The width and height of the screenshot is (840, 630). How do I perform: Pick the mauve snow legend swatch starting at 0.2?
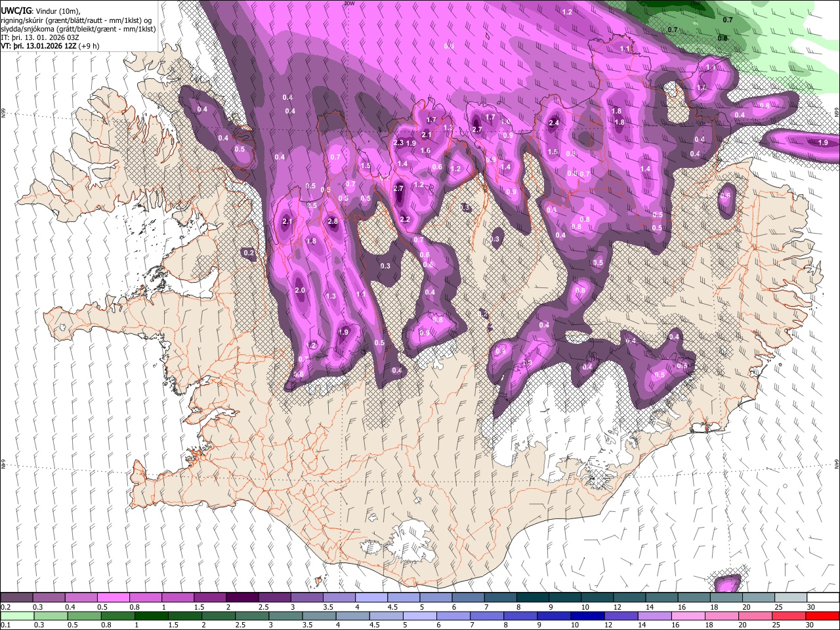[16, 598]
